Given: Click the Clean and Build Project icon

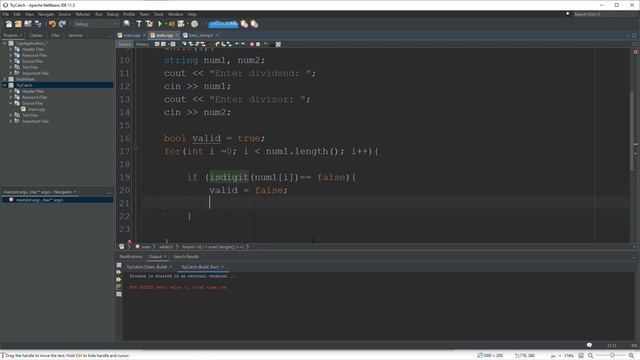Looking at the screenshot, I should coord(149,24).
